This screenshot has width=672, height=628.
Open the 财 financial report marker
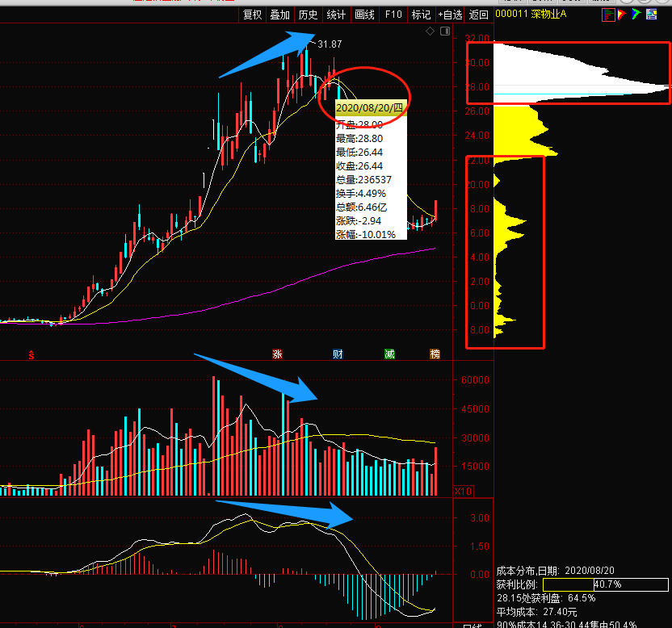[x=338, y=354]
